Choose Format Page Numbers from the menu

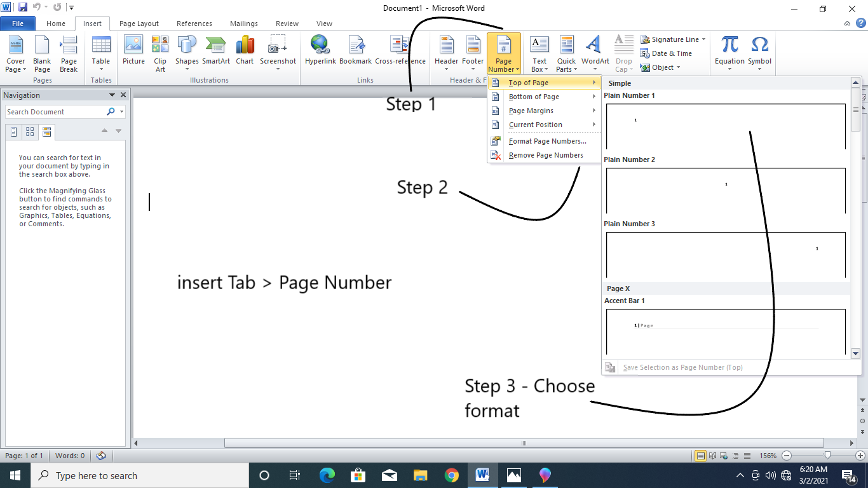[547, 141]
